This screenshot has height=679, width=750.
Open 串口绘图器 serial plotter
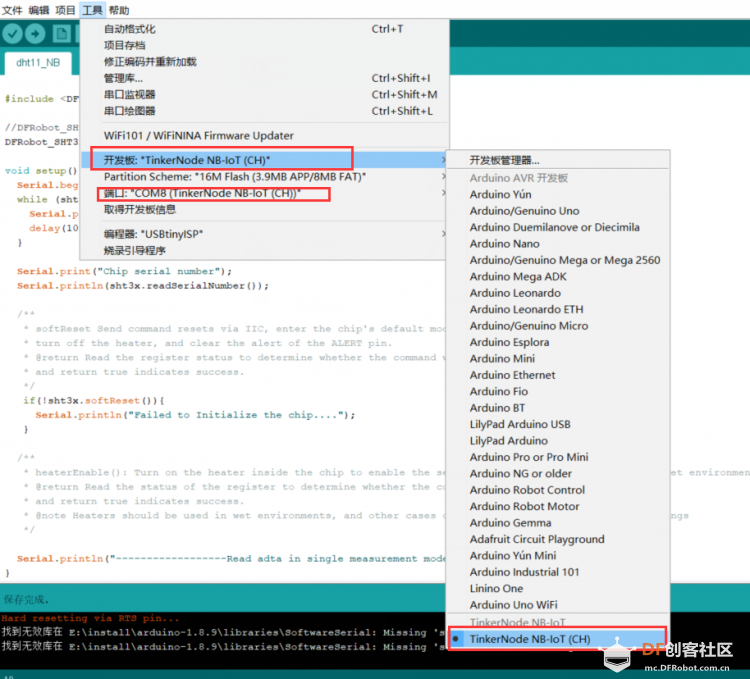265,111
